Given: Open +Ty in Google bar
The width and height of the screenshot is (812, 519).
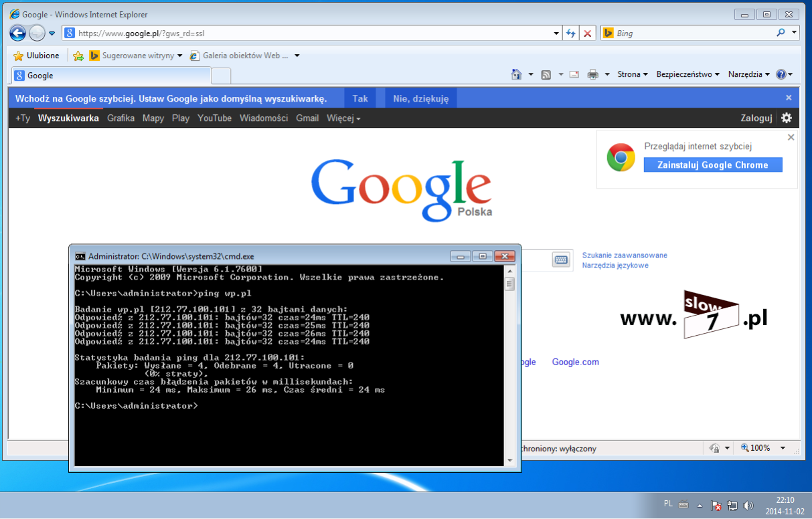Looking at the screenshot, I should (23, 118).
